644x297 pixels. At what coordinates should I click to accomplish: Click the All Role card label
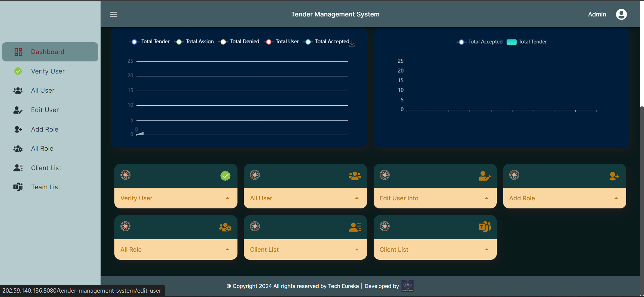tap(131, 250)
